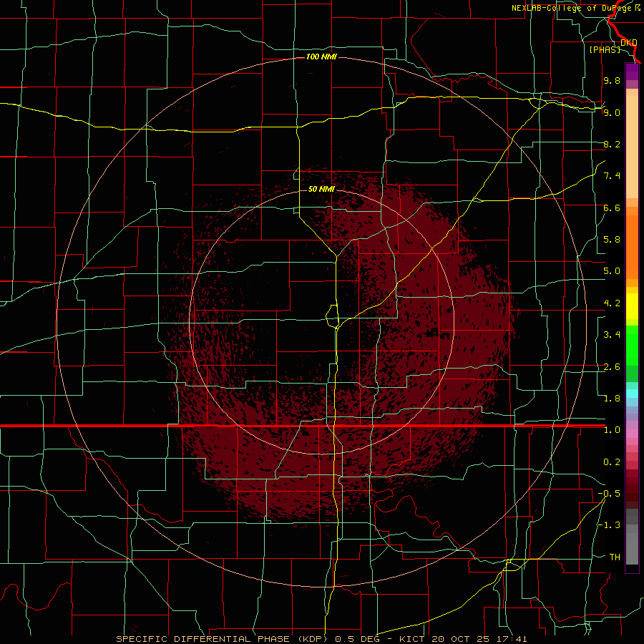
Task: Click the [PHAS] legend label
Action: [605, 49]
